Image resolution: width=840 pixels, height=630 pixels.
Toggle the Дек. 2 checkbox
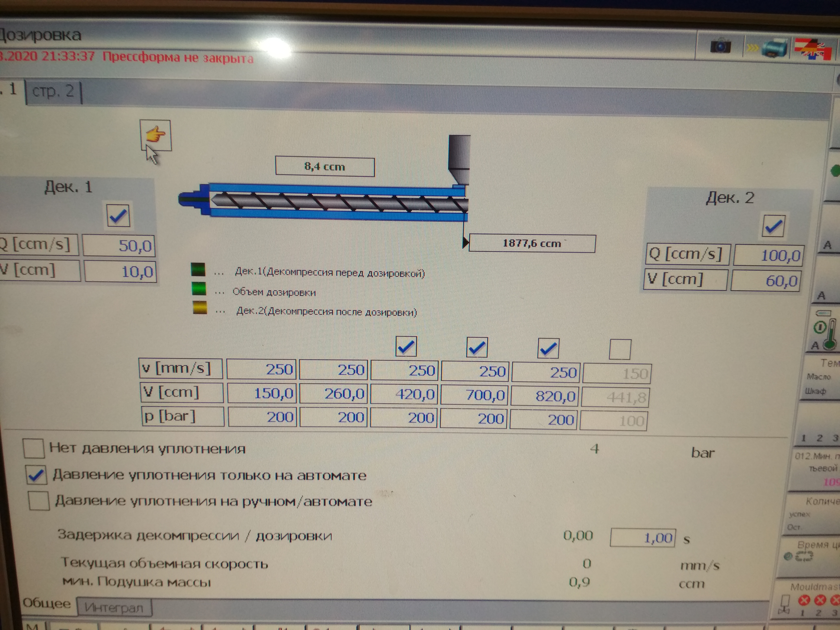click(x=773, y=226)
